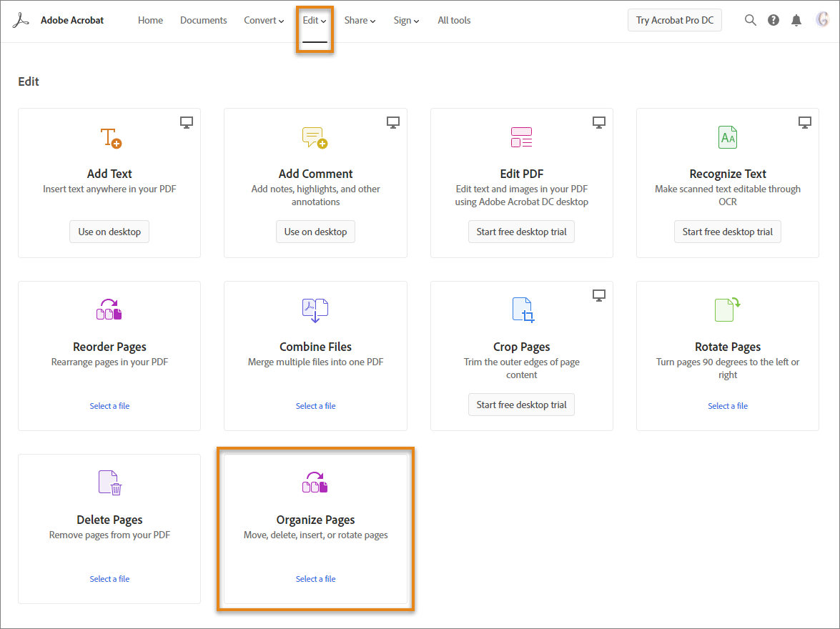Open the help question mark icon
This screenshot has width=840, height=629.
point(774,20)
